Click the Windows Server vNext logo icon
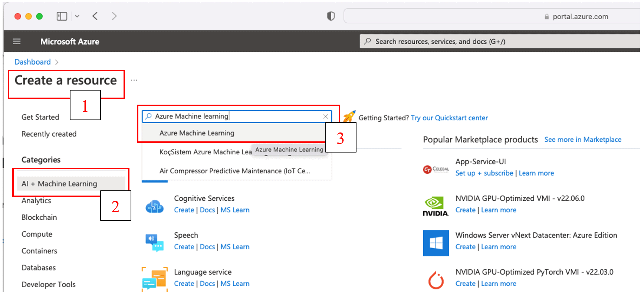This screenshot has width=644, height=308. coord(436,243)
